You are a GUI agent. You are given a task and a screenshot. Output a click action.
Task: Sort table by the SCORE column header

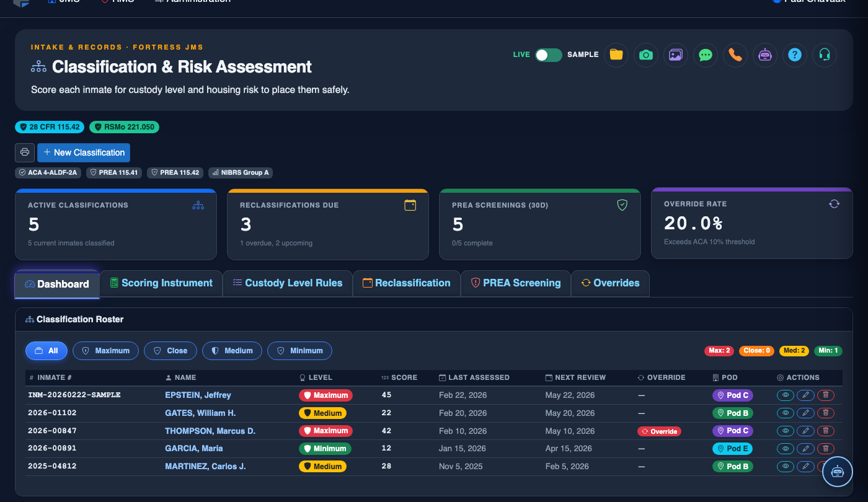coord(399,377)
